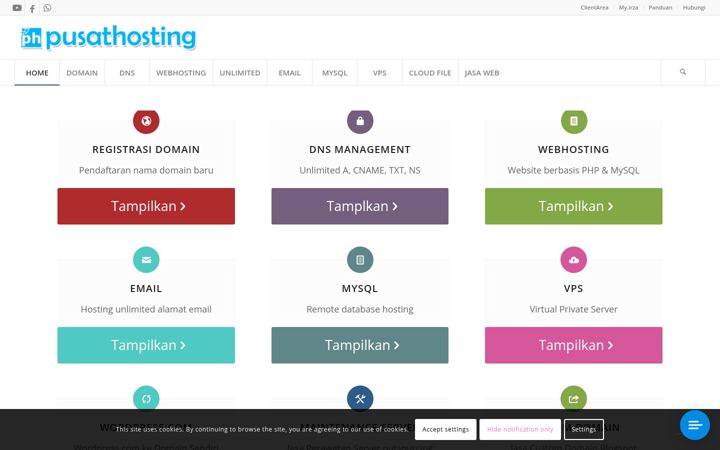Open the EMAIL menu item

click(290, 73)
